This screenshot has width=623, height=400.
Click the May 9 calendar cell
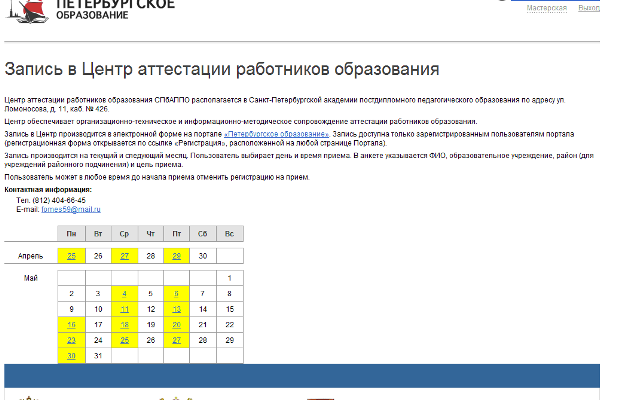[72, 309]
